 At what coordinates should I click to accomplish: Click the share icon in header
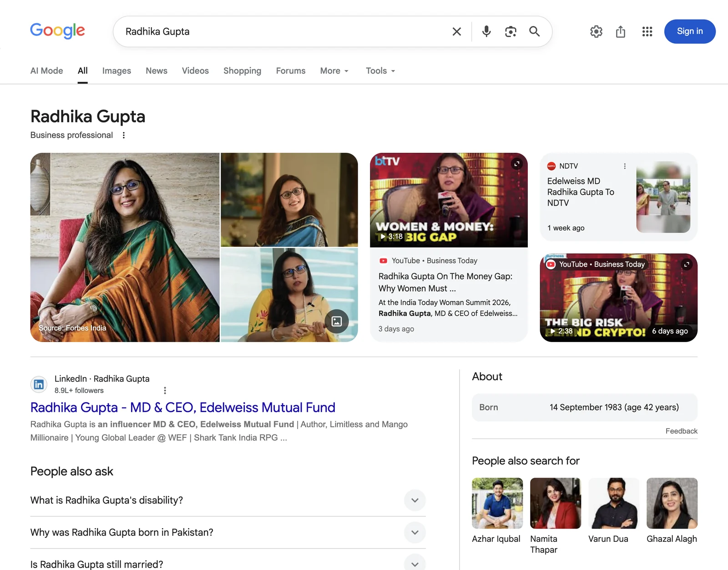(x=621, y=31)
